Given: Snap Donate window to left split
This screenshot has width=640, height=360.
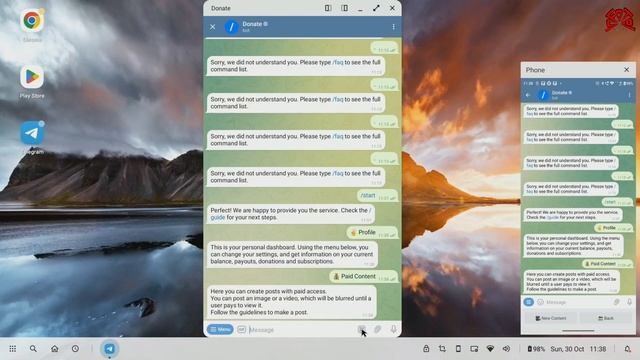Looking at the screenshot, I should point(328,8).
